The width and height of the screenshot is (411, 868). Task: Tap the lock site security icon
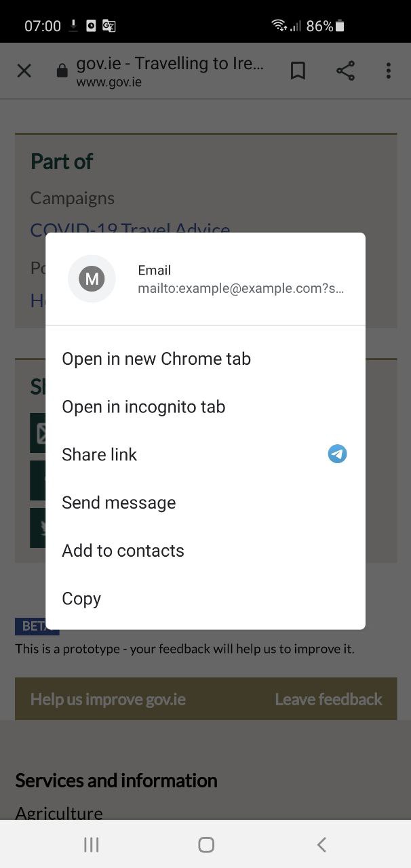click(x=62, y=71)
